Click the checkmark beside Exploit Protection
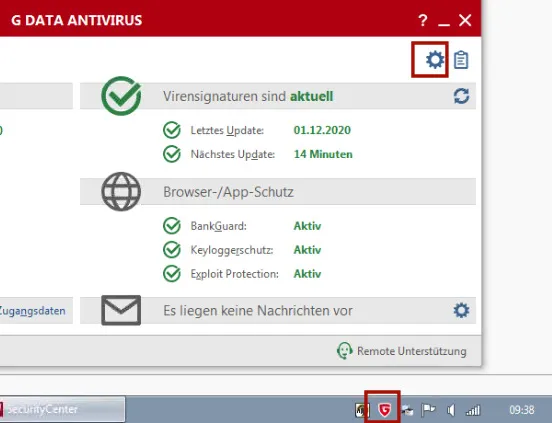This screenshot has height=423, width=552. tap(172, 274)
